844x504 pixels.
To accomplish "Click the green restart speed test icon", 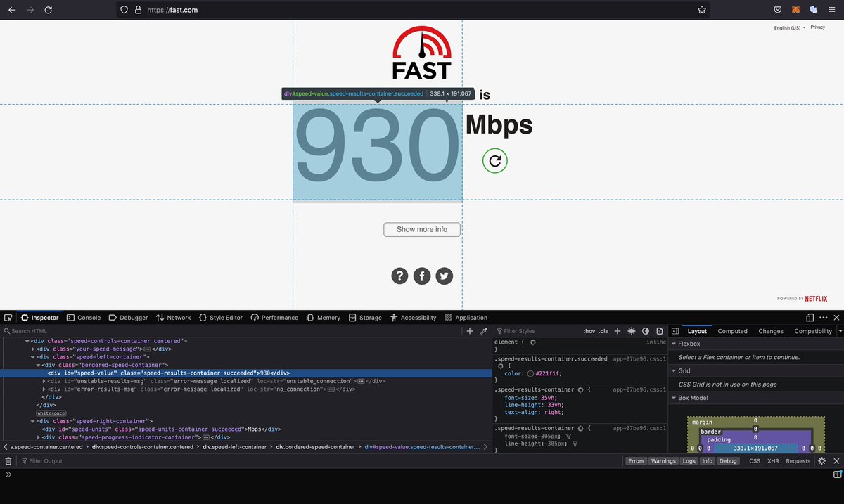I will point(495,161).
